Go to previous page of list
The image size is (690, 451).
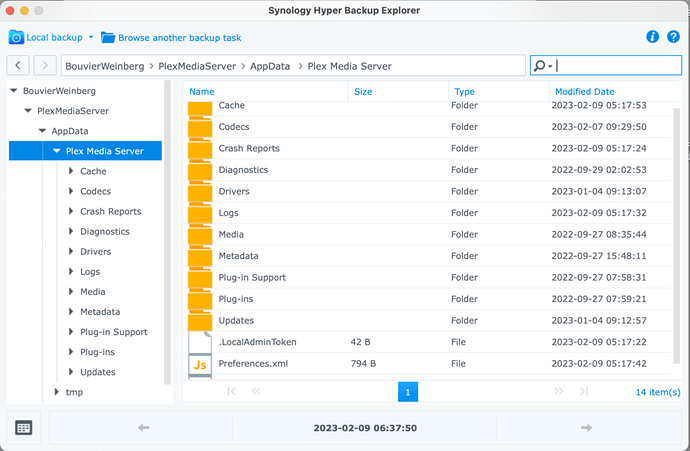256,392
